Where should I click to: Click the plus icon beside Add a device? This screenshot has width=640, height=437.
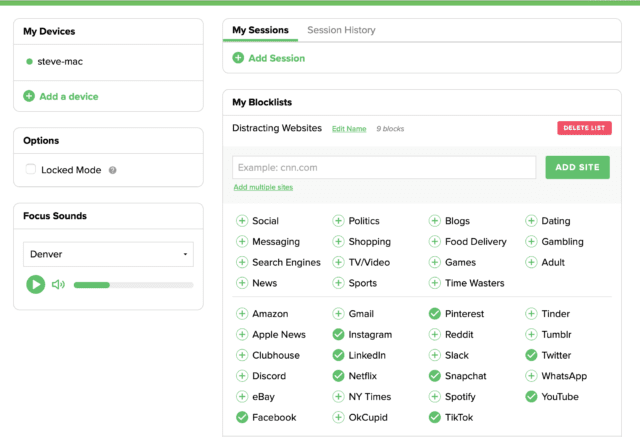[x=29, y=96]
